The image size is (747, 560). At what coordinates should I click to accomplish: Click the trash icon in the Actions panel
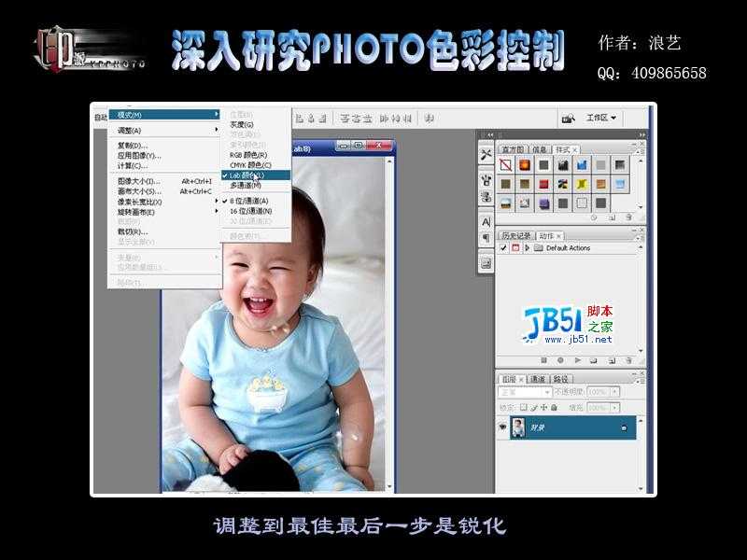pos(628,360)
